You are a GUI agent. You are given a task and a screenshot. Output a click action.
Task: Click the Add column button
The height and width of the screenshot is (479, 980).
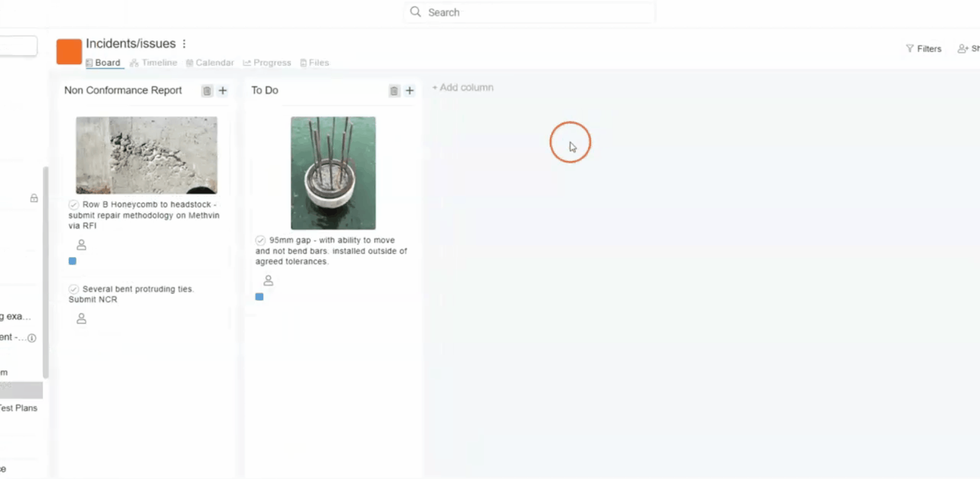[463, 88]
